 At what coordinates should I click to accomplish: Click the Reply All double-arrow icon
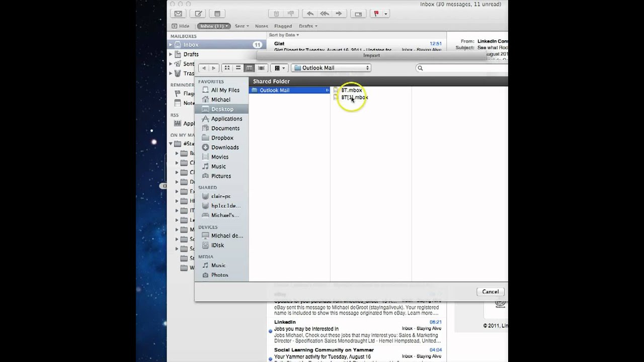pyautogui.click(x=325, y=14)
